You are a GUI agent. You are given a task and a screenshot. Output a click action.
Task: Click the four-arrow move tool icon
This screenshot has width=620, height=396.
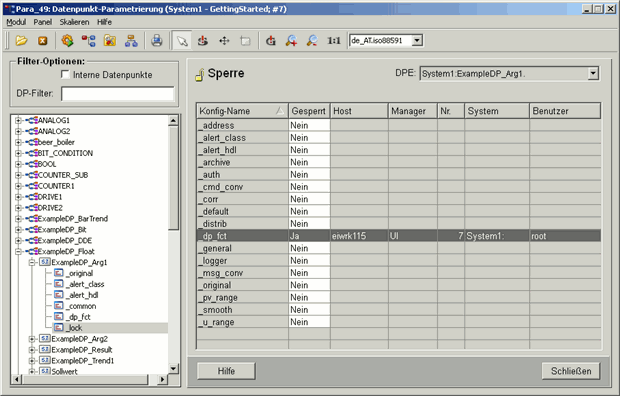[x=224, y=40]
